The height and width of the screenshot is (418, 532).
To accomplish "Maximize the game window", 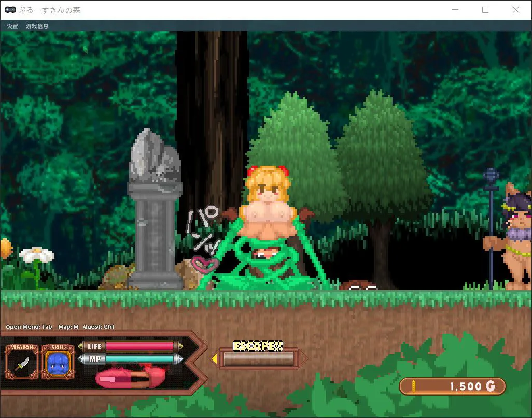I will [x=485, y=10].
